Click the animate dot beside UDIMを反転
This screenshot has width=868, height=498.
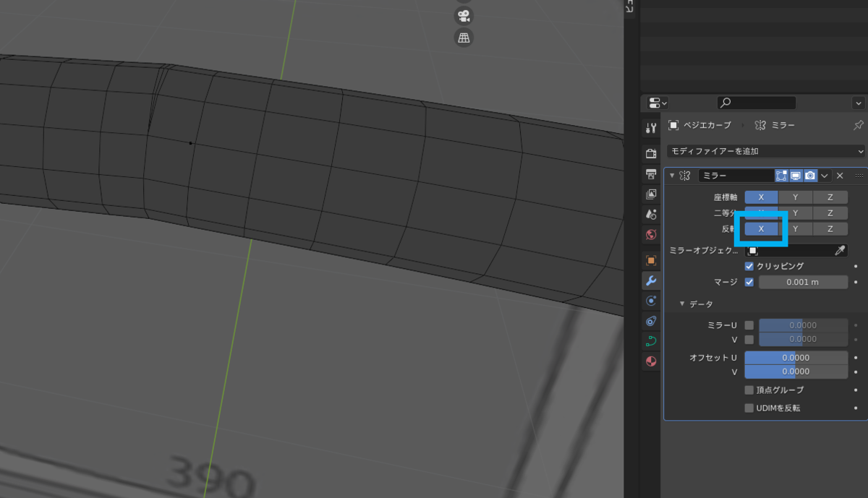coord(856,408)
